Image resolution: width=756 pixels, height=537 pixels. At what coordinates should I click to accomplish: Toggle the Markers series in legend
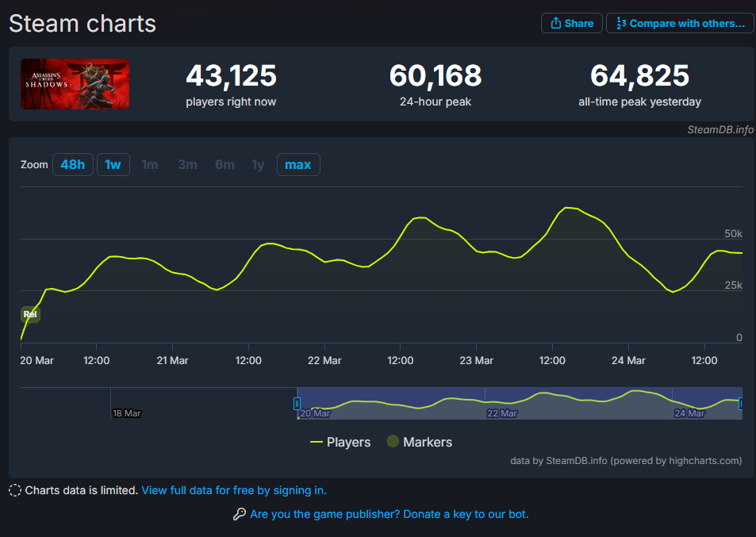420,442
